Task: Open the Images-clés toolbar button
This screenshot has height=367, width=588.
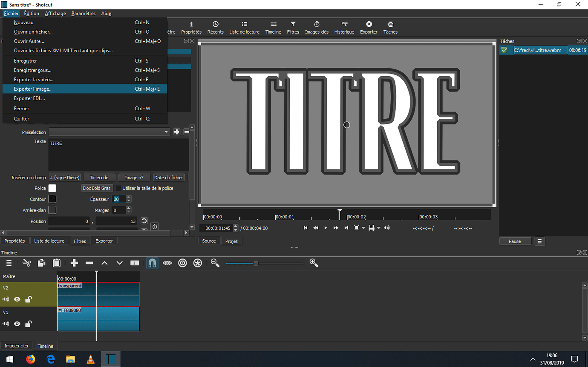Action: pos(317,27)
